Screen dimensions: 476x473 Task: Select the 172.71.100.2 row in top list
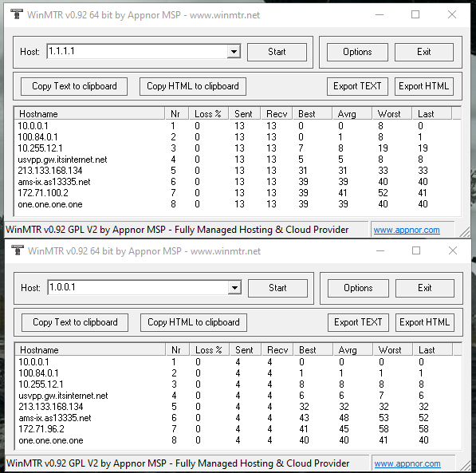click(238, 193)
